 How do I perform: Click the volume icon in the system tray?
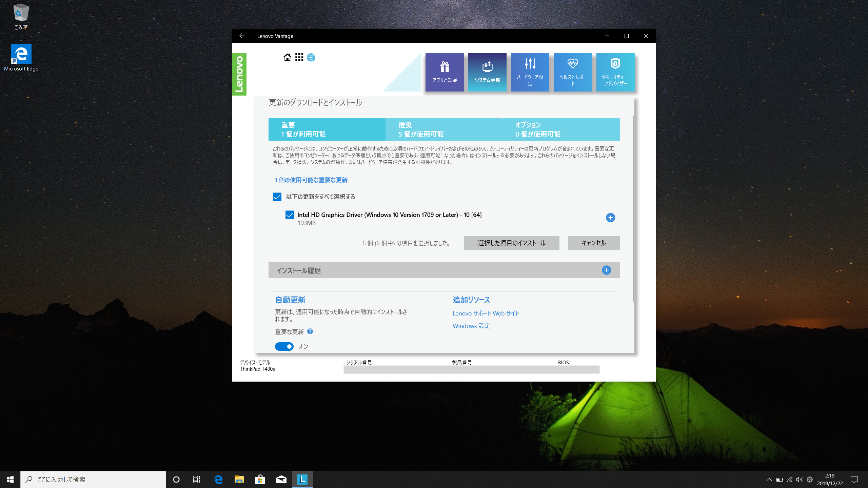pos(800,480)
